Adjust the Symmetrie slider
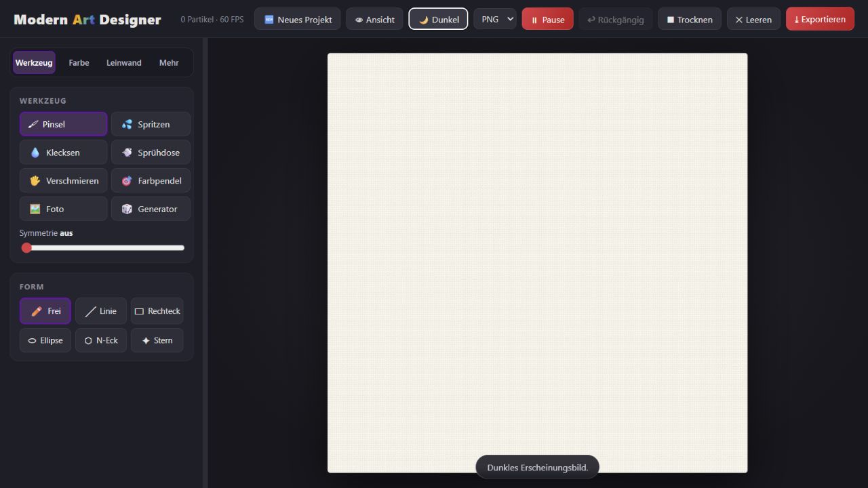Image resolution: width=868 pixels, height=488 pixels. coord(102,248)
